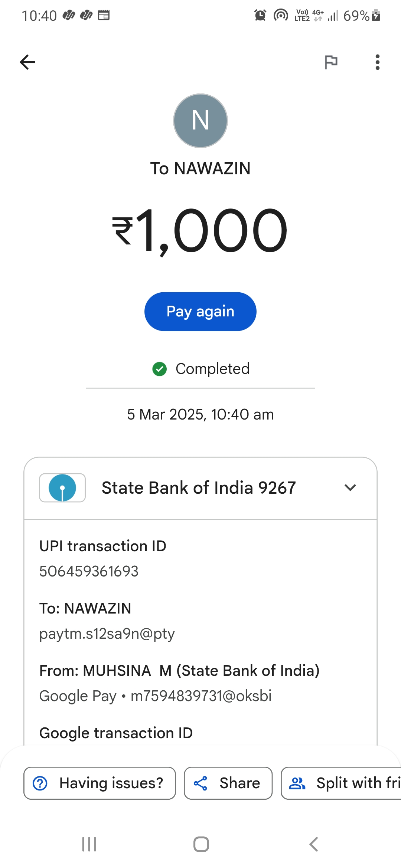Open the recent apps navigation button
Viewport: 401px width, 868px height.
pos(89,845)
